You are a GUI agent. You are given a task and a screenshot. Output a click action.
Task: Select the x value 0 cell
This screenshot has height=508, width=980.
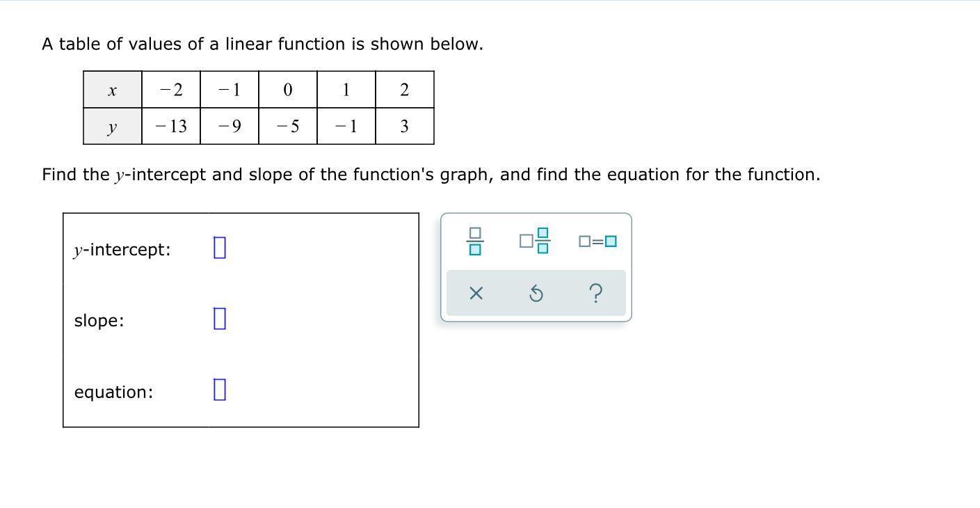point(288,90)
